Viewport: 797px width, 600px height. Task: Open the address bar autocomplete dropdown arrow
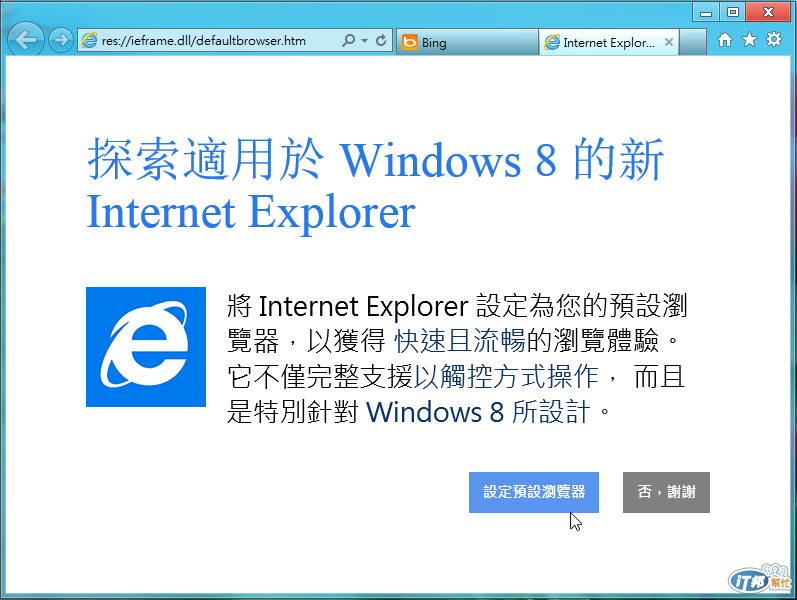[x=364, y=41]
